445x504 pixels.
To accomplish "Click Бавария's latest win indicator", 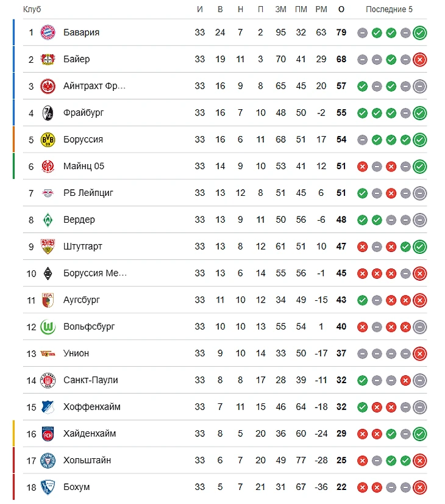I will click(419, 33).
